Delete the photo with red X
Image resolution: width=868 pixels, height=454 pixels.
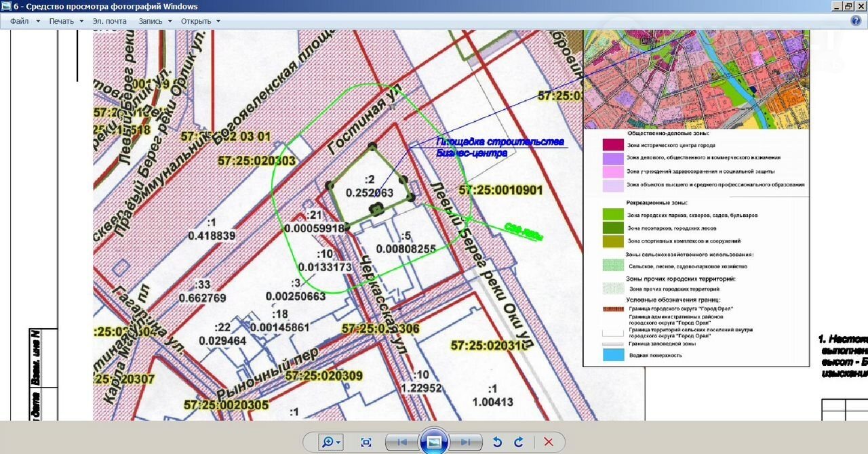click(549, 442)
